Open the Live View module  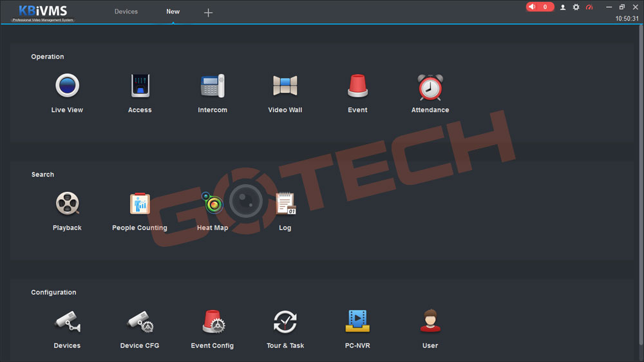click(x=67, y=86)
